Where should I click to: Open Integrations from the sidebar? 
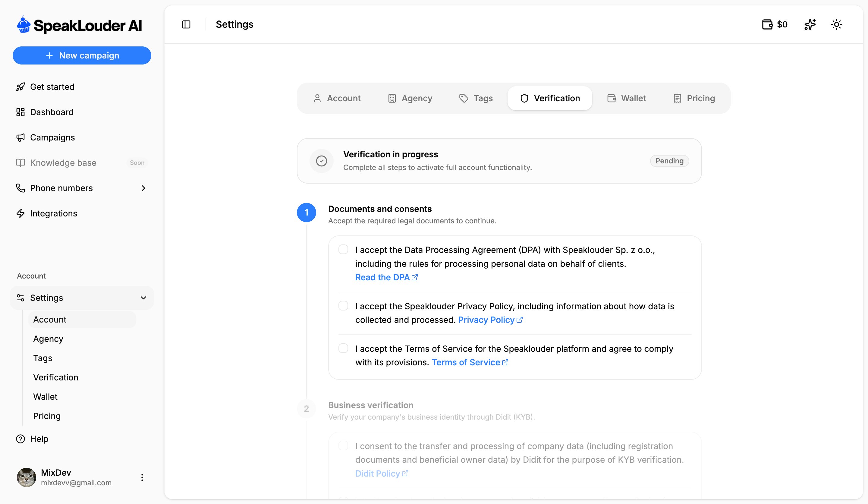(x=82, y=213)
